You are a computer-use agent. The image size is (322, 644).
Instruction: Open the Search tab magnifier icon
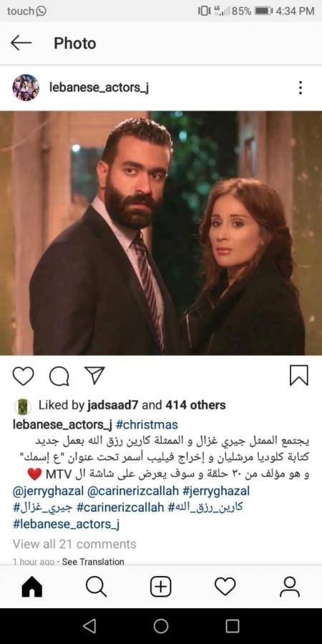[96, 587]
